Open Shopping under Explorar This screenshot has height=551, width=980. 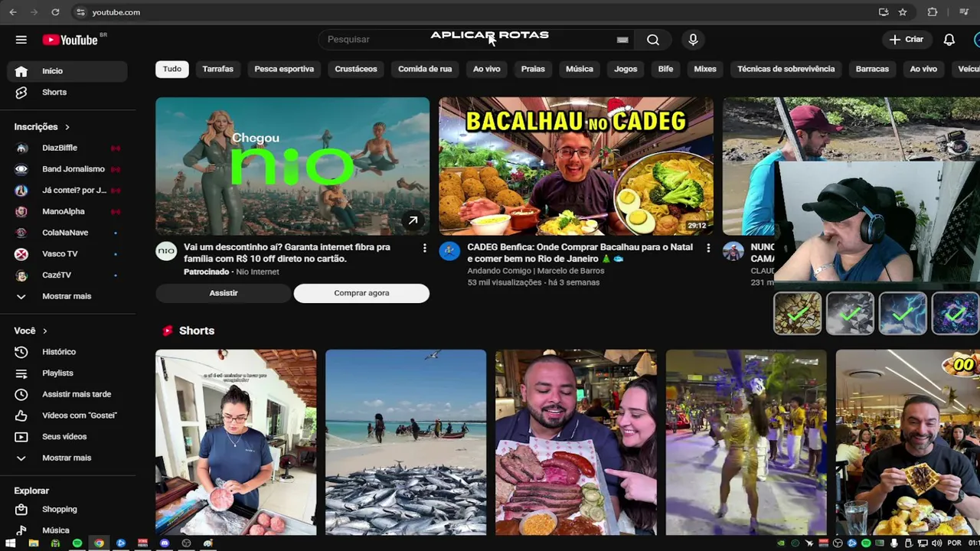click(67, 510)
